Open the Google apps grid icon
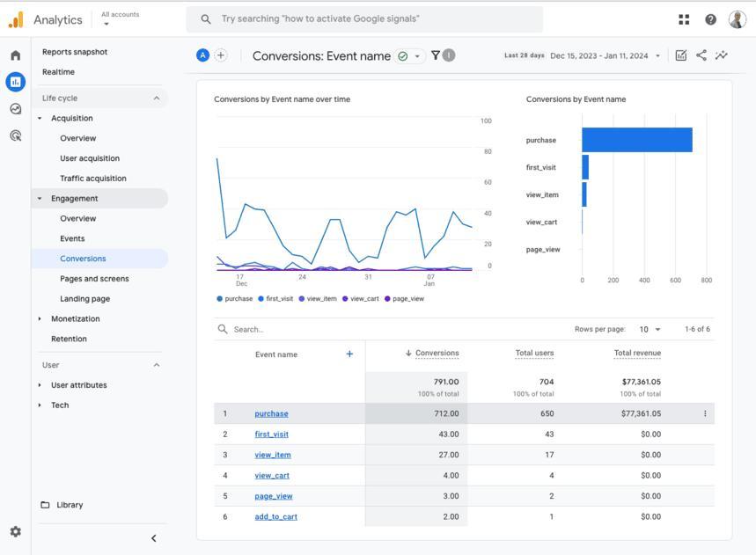The image size is (756, 555). tap(684, 19)
